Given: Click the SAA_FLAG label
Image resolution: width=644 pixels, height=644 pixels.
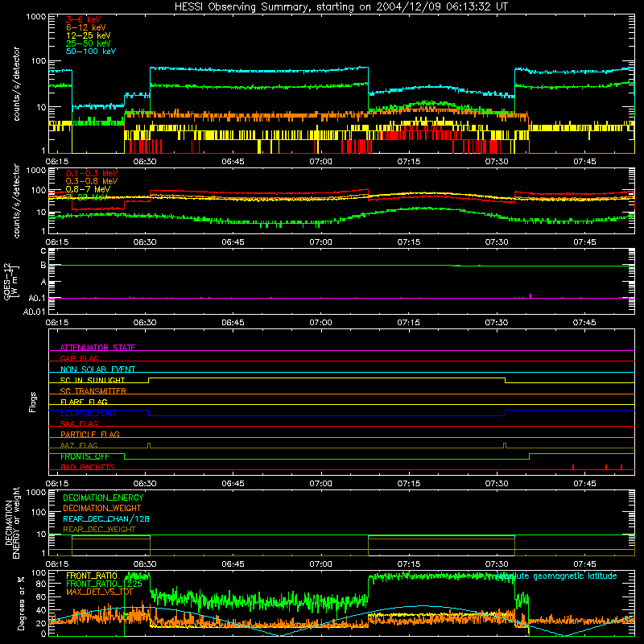Looking at the screenshot, I should (x=79, y=423).
